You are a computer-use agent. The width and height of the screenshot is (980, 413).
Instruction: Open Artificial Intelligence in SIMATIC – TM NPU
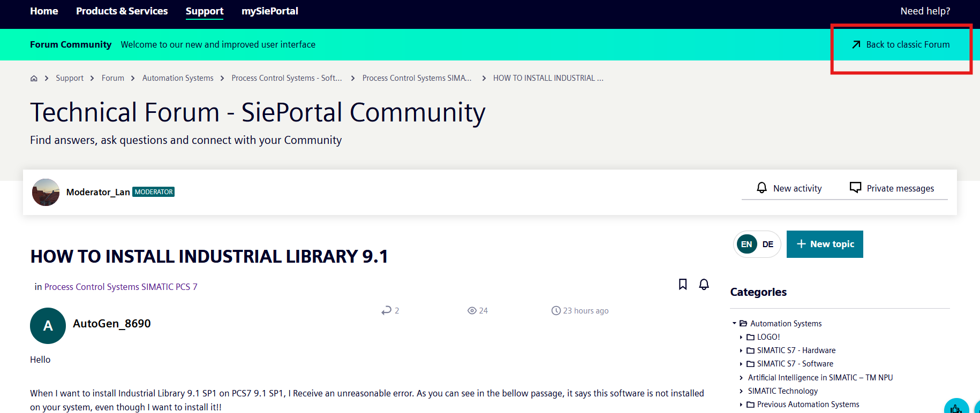(x=820, y=378)
